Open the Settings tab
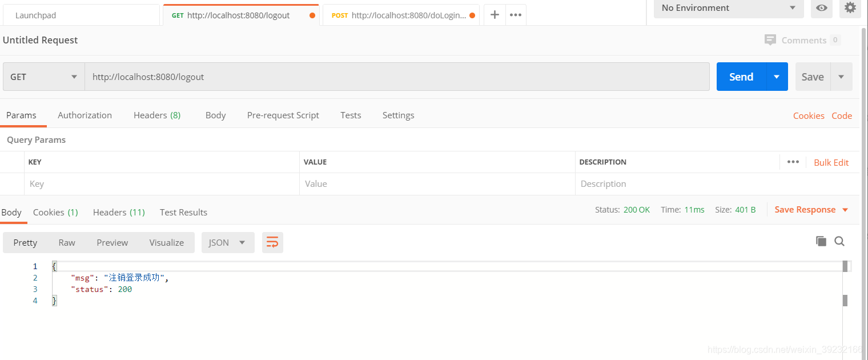Screen dimensions: 868x360 (398, 115)
